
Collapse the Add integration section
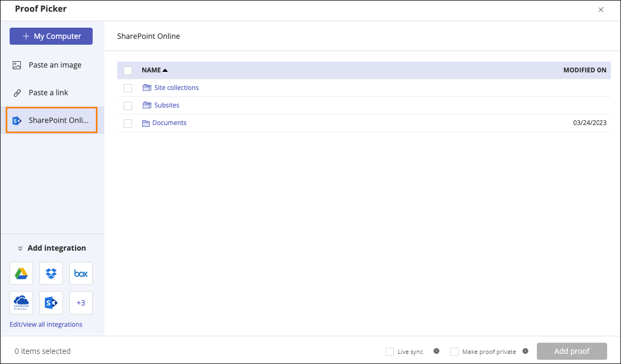pos(20,249)
